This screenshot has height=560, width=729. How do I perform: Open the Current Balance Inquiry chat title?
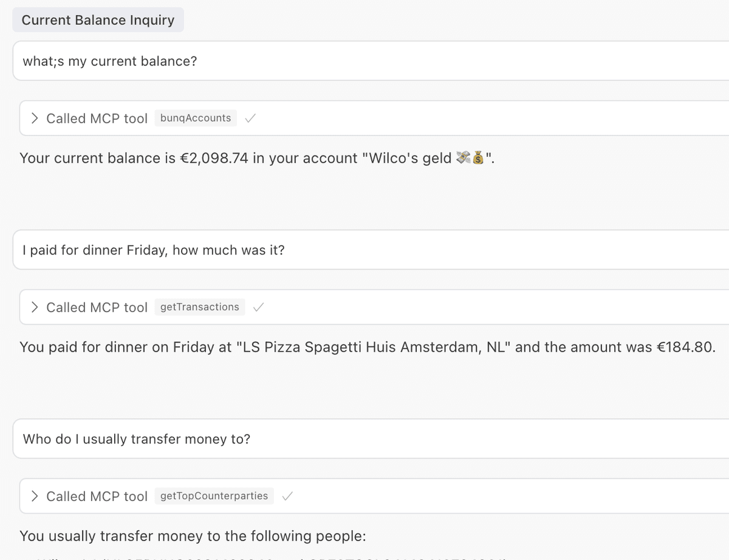98,20
